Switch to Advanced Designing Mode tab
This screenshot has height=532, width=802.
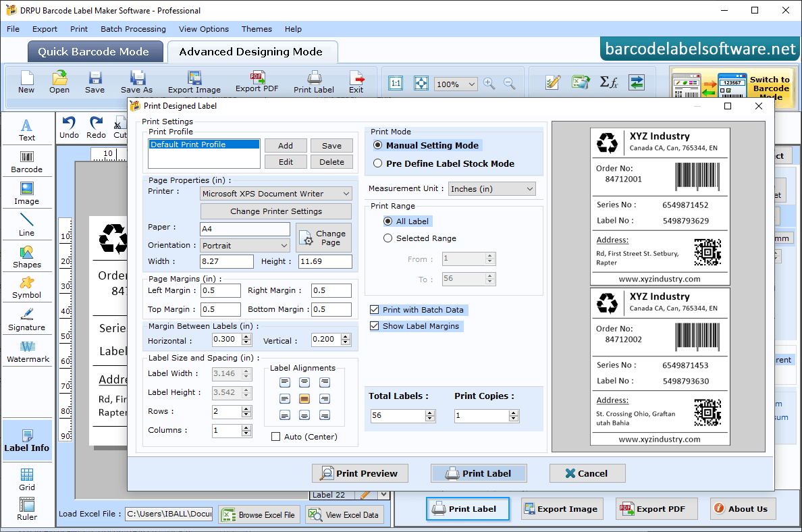pyautogui.click(x=252, y=52)
